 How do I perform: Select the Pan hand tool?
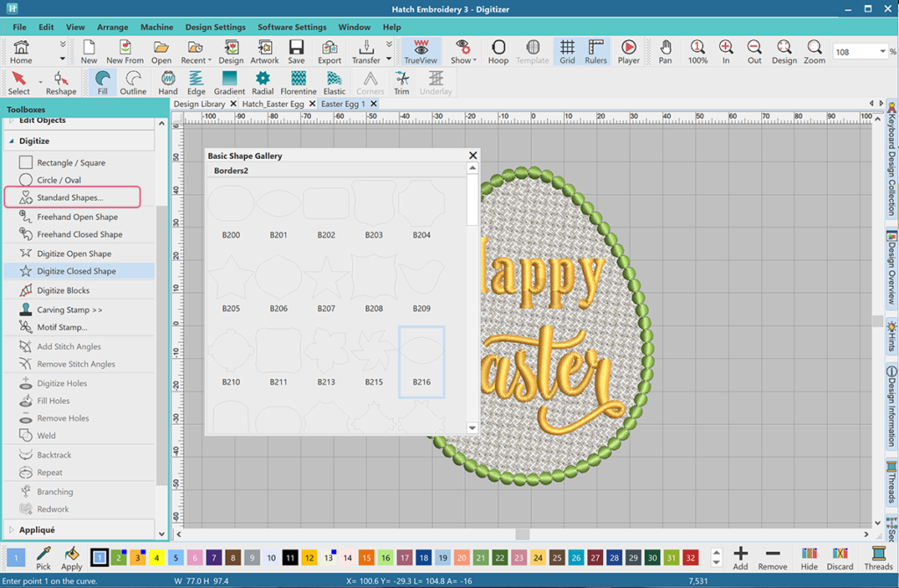pos(665,52)
